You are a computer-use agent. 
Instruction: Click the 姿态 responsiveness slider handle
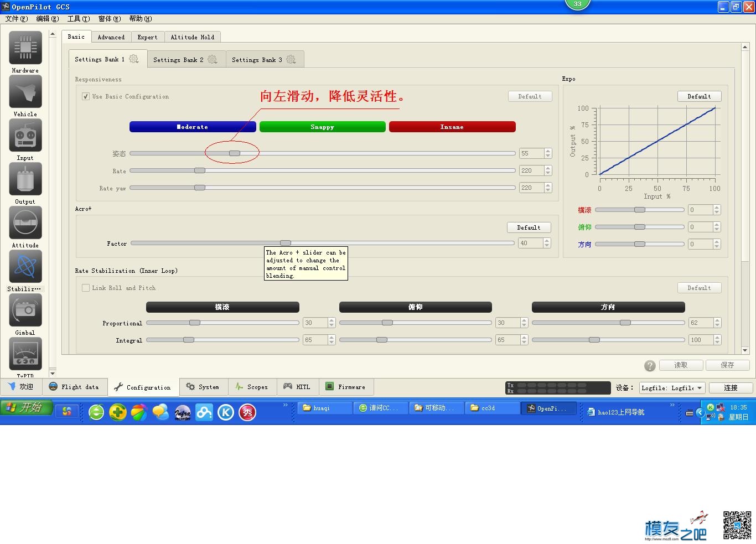235,153
